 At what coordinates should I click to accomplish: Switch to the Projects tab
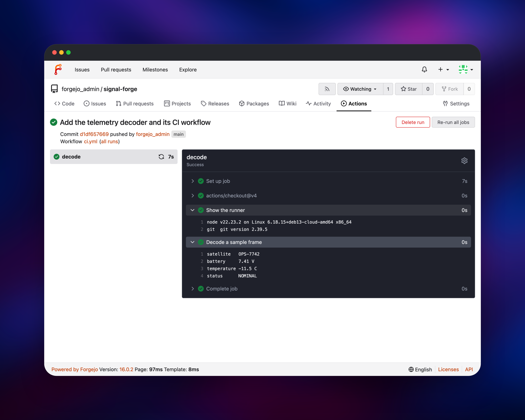pos(177,104)
